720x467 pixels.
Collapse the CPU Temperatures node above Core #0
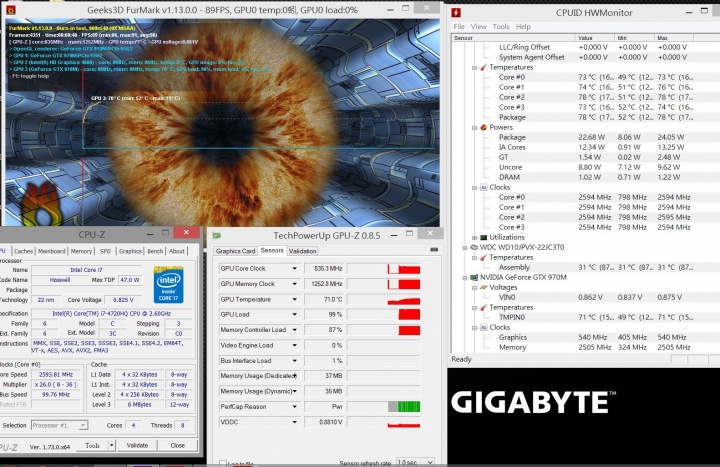click(474, 68)
